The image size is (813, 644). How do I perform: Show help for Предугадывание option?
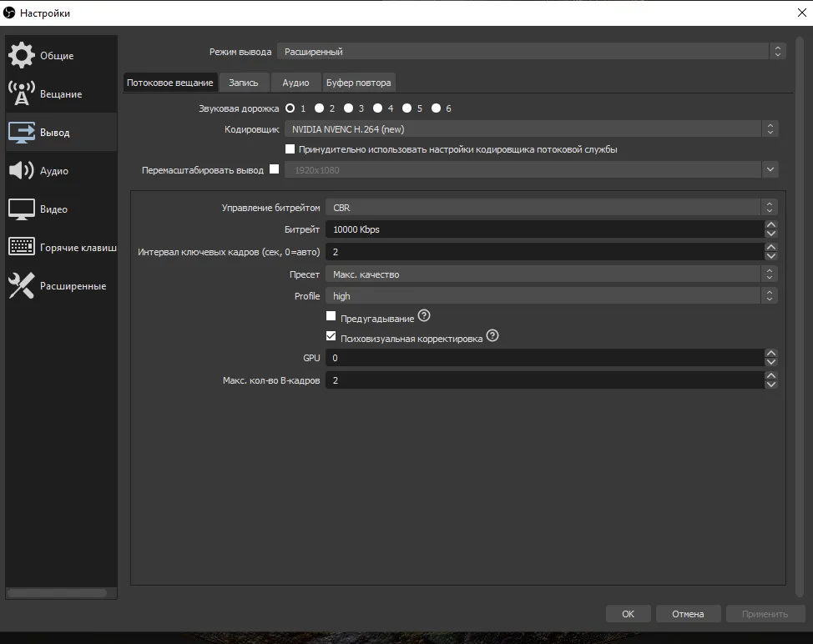[x=423, y=315]
